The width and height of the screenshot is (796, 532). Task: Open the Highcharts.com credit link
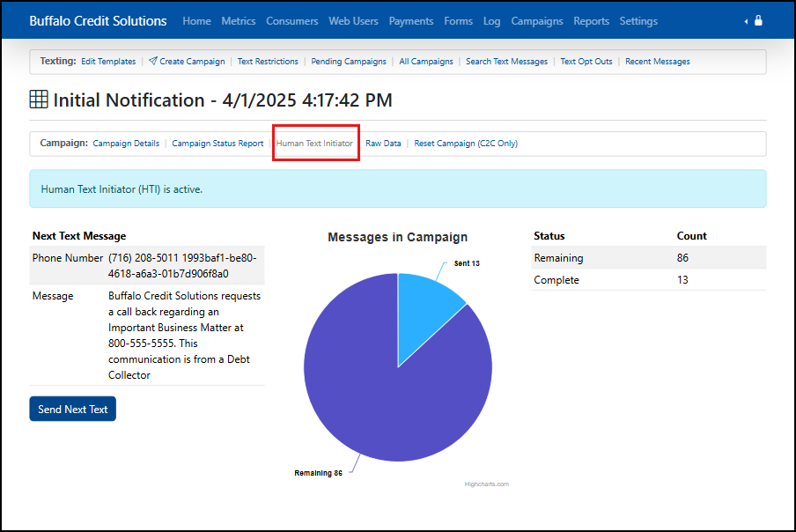point(487,484)
